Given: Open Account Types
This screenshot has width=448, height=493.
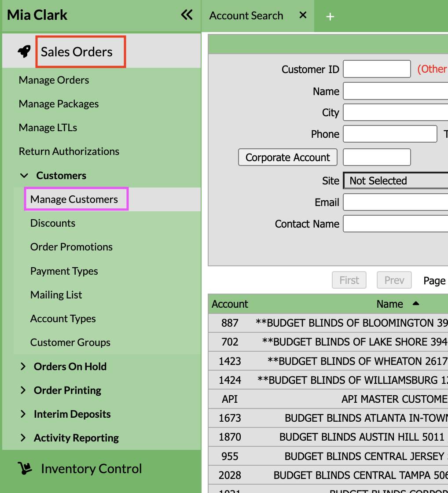Looking at the screenshot, I should pyautogui.click(x=63, y=319).
